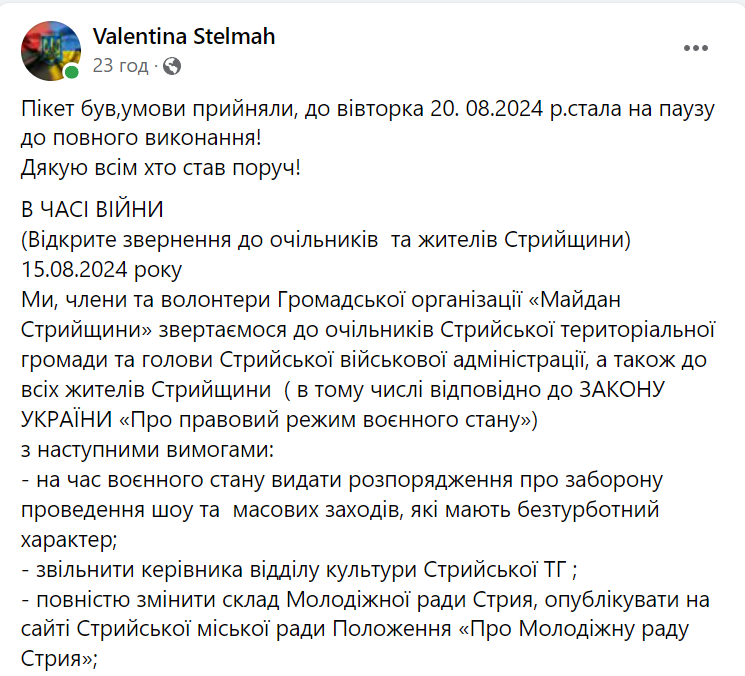Click the text "з наступними вимогами:"

(137, 450)
